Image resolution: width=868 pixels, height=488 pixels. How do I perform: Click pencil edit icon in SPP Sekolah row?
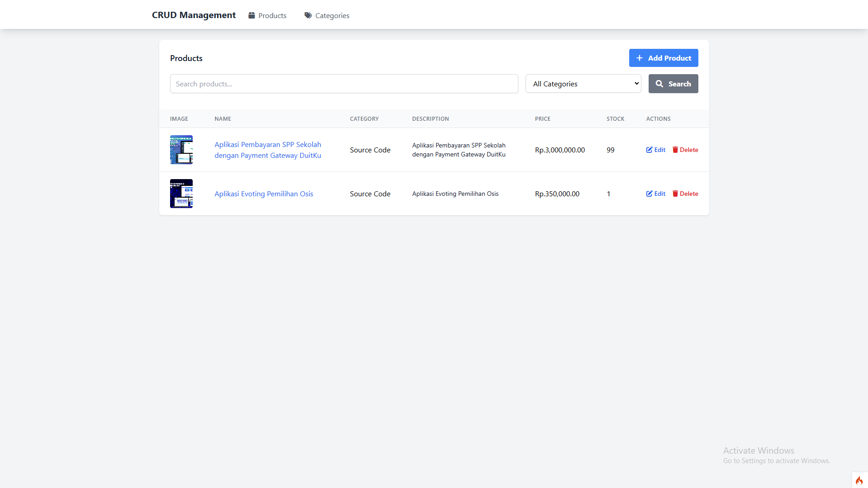coord(649,150)
